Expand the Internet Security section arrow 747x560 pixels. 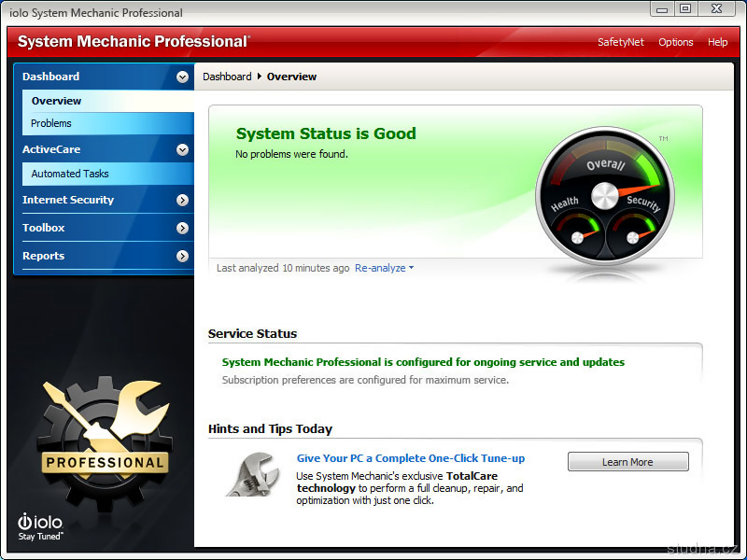pyautogui.click(x=182, y=200)
